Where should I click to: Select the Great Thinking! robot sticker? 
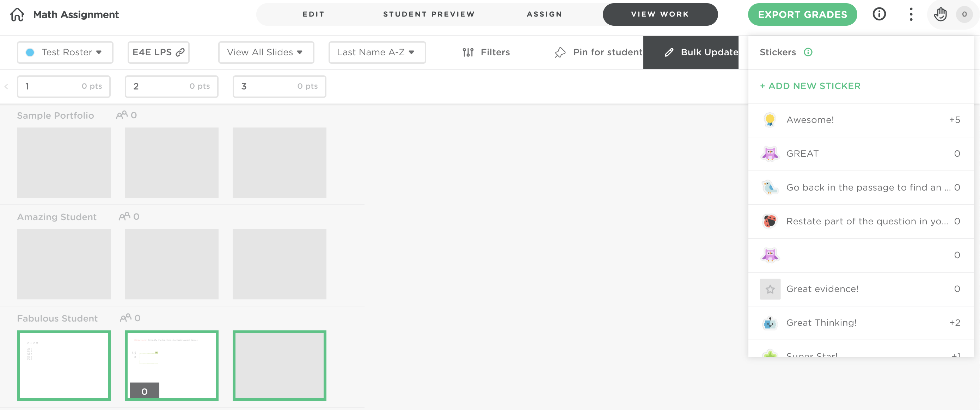(770, 323)
